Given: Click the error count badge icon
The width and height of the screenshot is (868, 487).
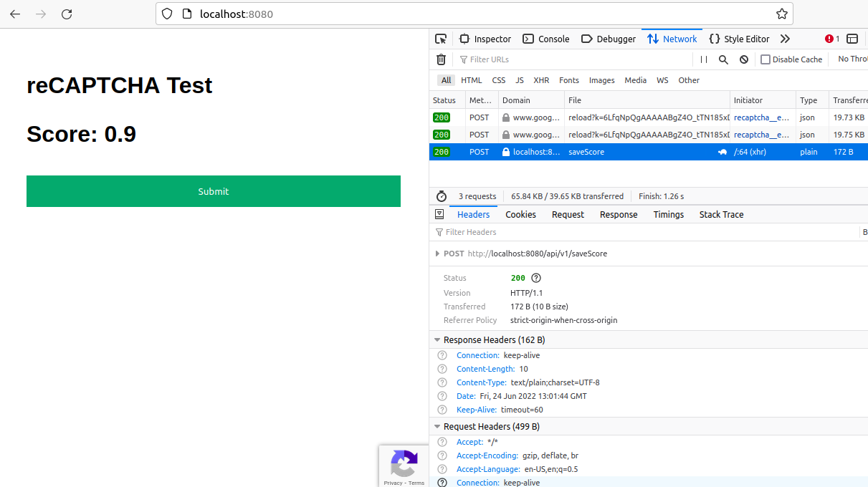Looking at the screenshot, I should [x=830, y=39].
